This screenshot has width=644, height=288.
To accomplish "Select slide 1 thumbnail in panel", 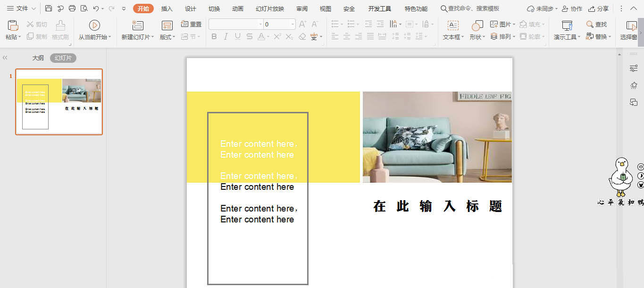I will point(59,102).
